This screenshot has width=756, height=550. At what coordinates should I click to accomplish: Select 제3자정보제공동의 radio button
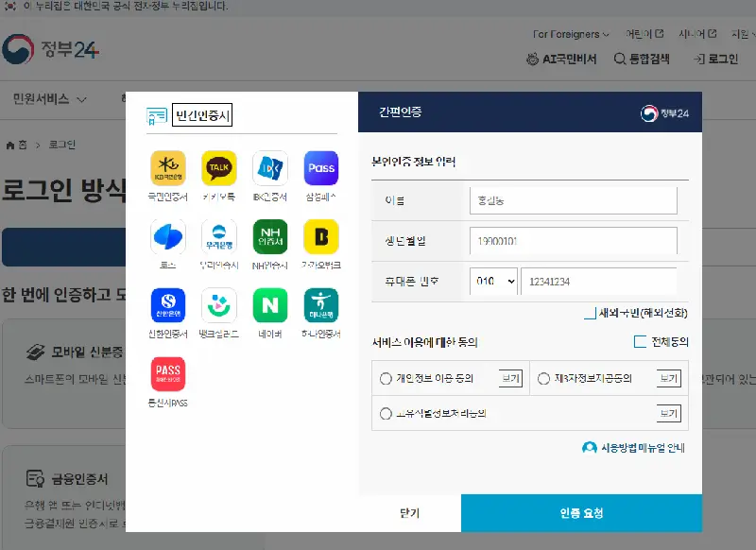click(544, 378)
